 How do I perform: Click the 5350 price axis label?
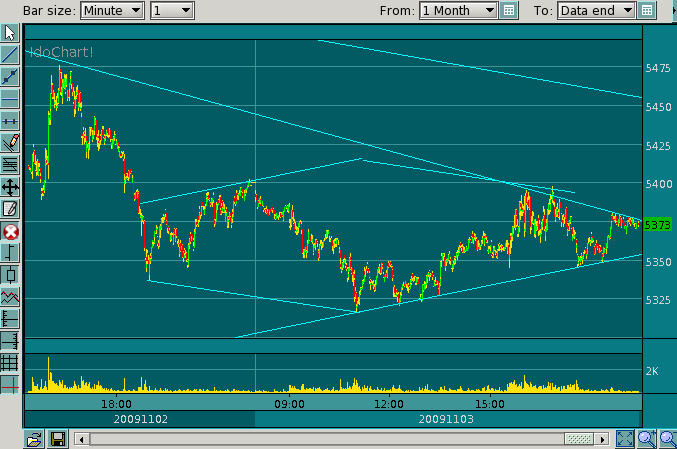(658, 262)
